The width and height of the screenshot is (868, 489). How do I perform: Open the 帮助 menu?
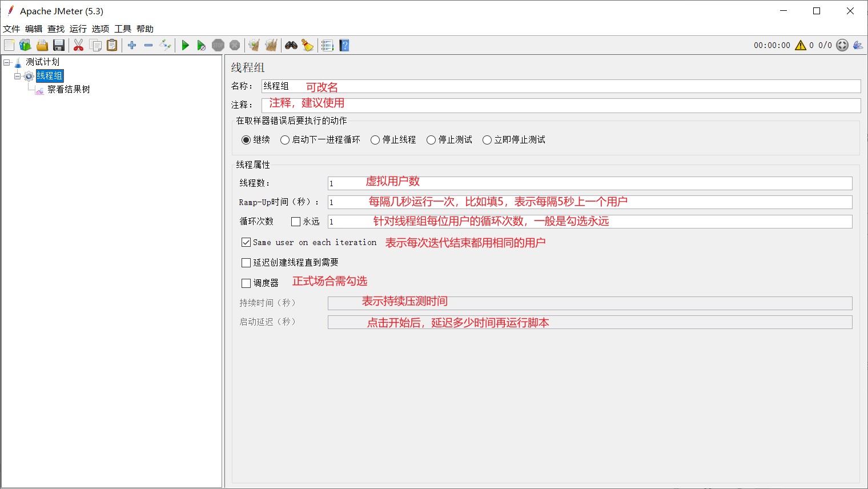point(145,29)
